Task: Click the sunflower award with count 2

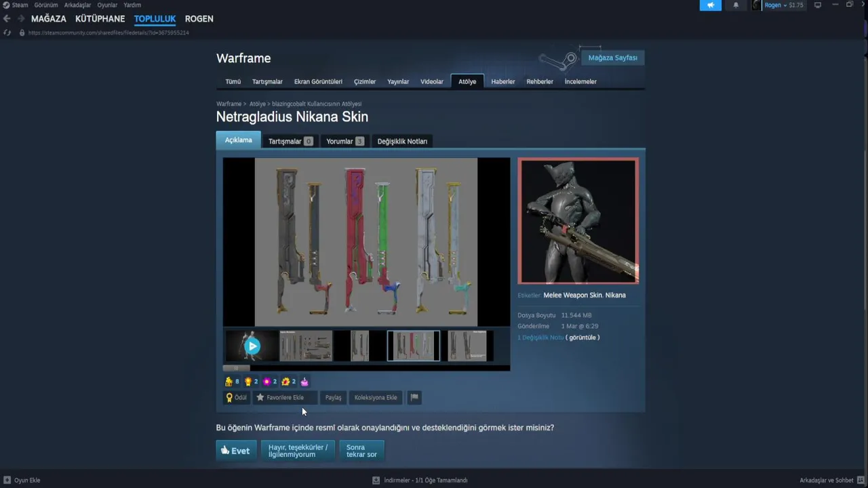Action: [x=285, y=382]
